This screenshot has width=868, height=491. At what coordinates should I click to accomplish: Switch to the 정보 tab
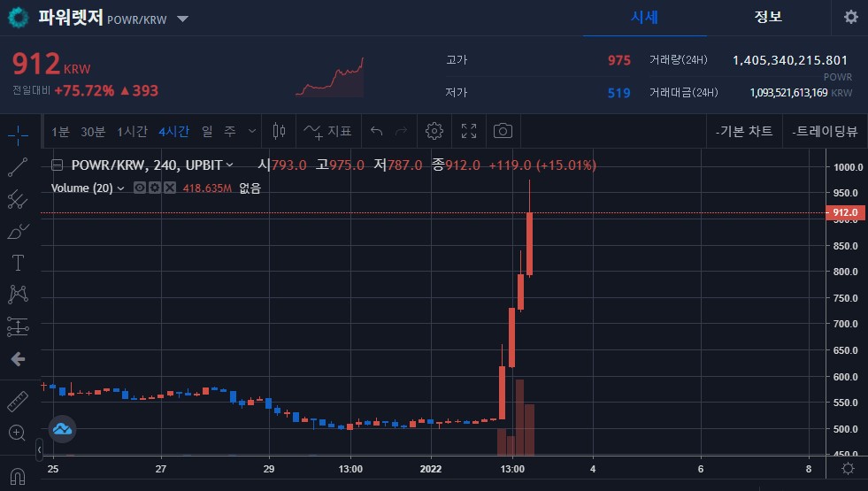tap(768, 17)
